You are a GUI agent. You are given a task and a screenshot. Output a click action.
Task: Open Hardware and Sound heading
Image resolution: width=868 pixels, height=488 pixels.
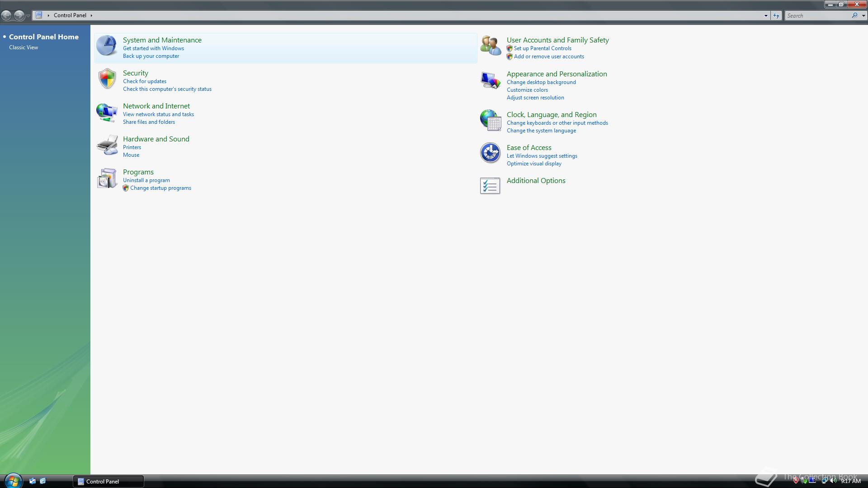point(156,139)
